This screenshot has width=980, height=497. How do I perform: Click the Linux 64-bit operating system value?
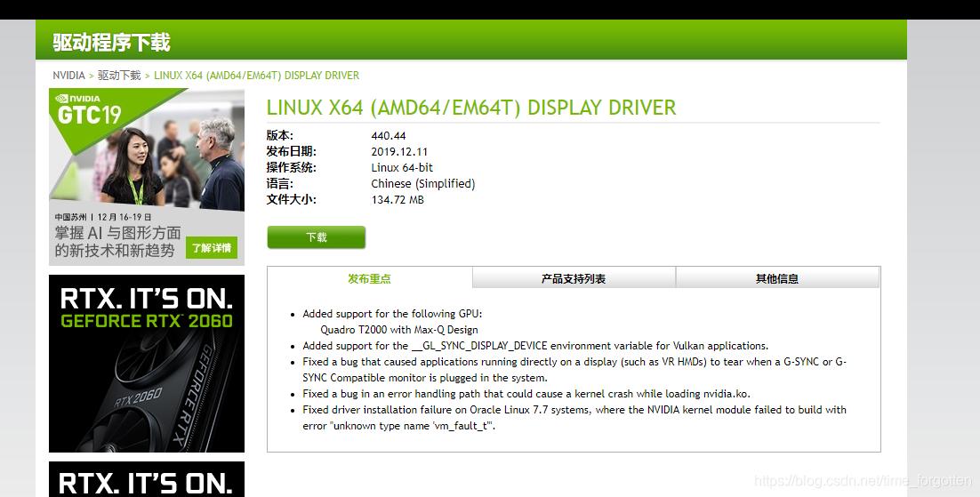(x=402, y=167)
